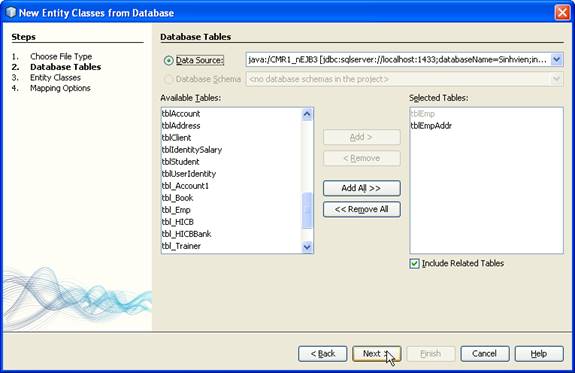The image size is (575, 373).
Task: Go to the Next wizard step
Action: pos(377,354)
